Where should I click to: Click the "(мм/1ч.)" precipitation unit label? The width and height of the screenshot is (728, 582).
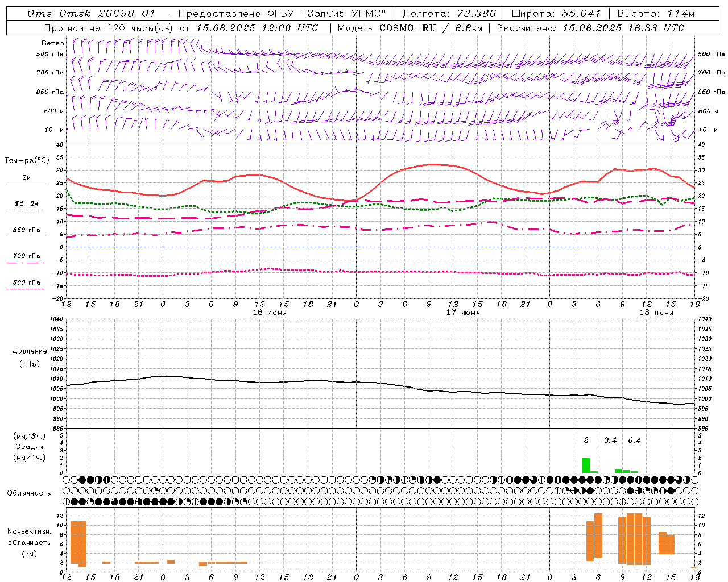[x=29, y=458]
